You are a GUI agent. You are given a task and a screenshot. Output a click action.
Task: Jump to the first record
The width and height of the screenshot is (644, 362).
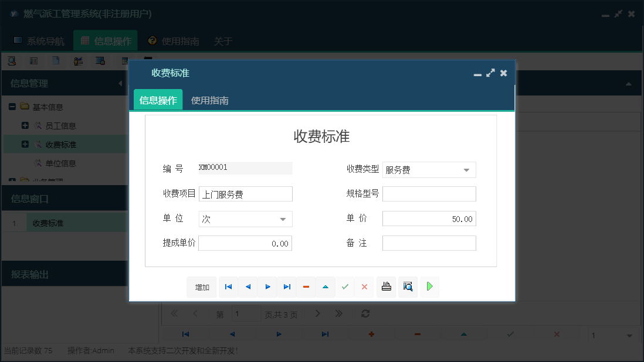pos(228,287)
